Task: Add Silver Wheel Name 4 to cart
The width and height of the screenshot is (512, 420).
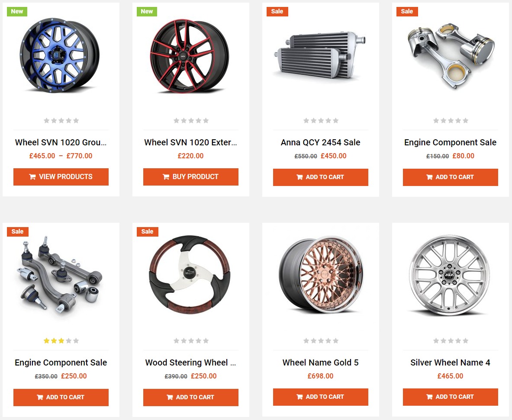Action: [x=450, y=397]
